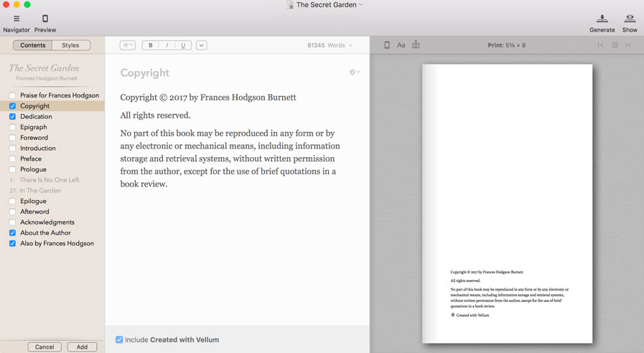Click the Show eye icon
The image size is (644, 353).
click(x=630, y=19)
